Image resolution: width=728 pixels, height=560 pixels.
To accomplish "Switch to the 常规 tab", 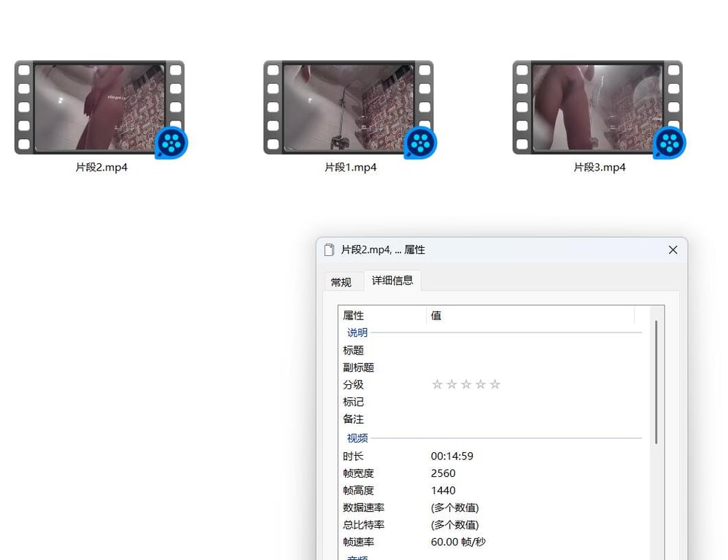I will (x=341, y=282).
